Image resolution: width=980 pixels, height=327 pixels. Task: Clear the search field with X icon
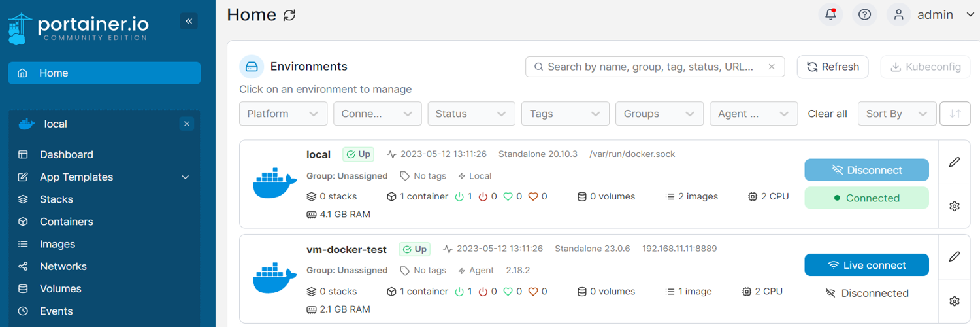772,67
